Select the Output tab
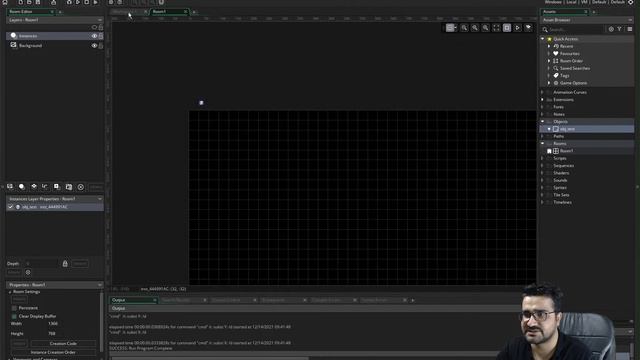640x360 pixels. 133,300
